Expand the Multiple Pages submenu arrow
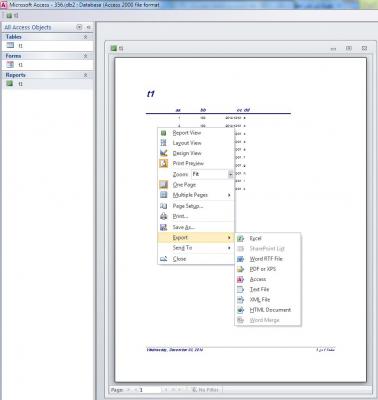This screenshot has height=400, width=378. pyautogui.click(x=229, y=195)
